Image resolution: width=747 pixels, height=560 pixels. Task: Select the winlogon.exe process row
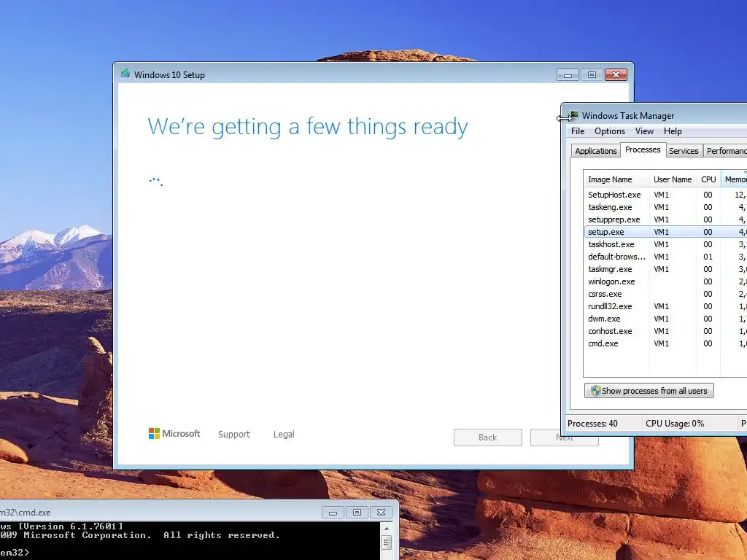665,281
